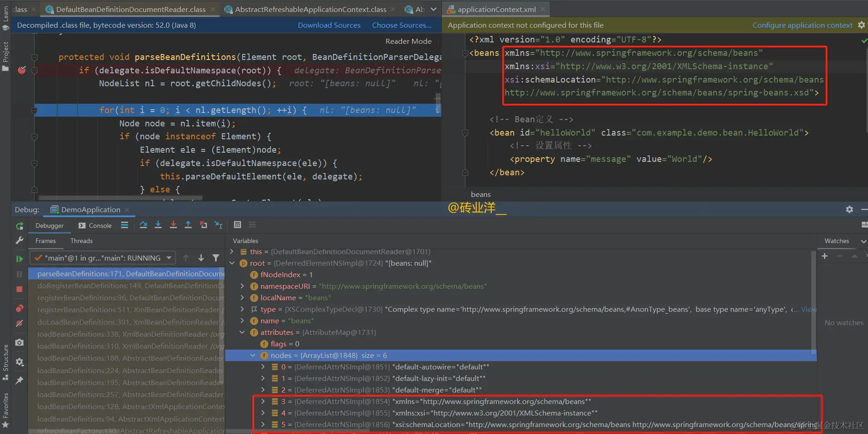Open debugger settings wrench icon
Image resolution: width=868 pixels, height=434 pixels.
click(x=19, y=240)
